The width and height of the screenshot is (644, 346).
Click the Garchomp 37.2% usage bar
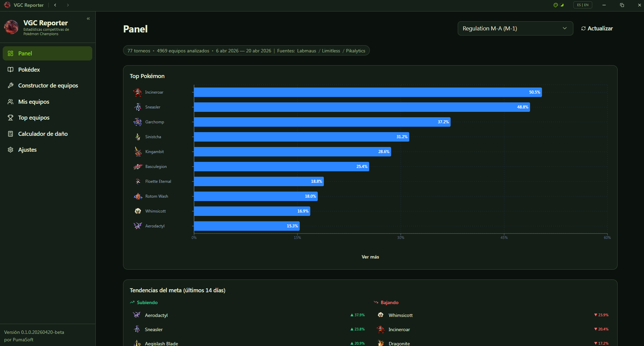(322, 122)
